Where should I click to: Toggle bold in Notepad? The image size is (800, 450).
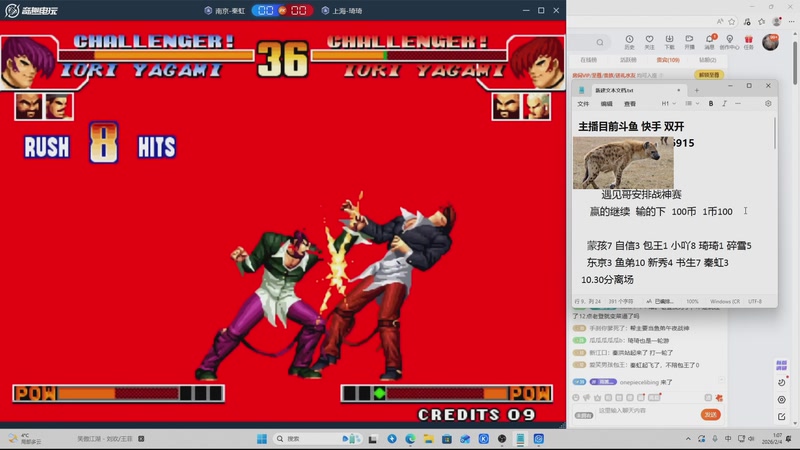pos(711,104)
